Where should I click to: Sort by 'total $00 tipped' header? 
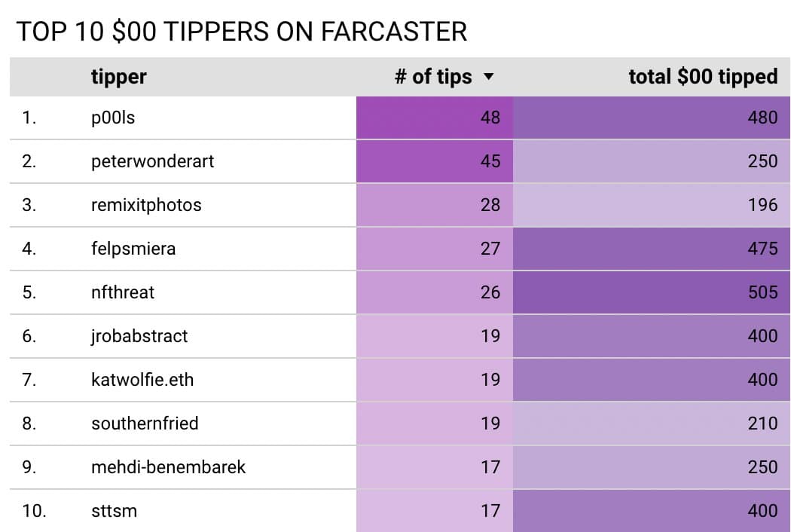pyautogui.click(x=702, y=77)
